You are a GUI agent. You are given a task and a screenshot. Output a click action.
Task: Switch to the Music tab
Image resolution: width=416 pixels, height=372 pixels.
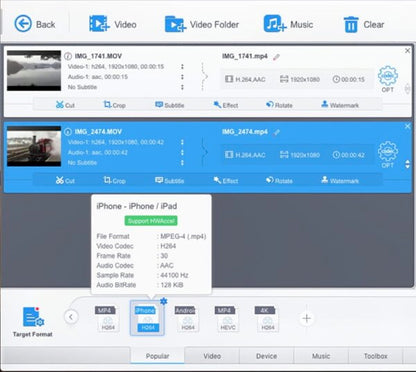[321, 356]
